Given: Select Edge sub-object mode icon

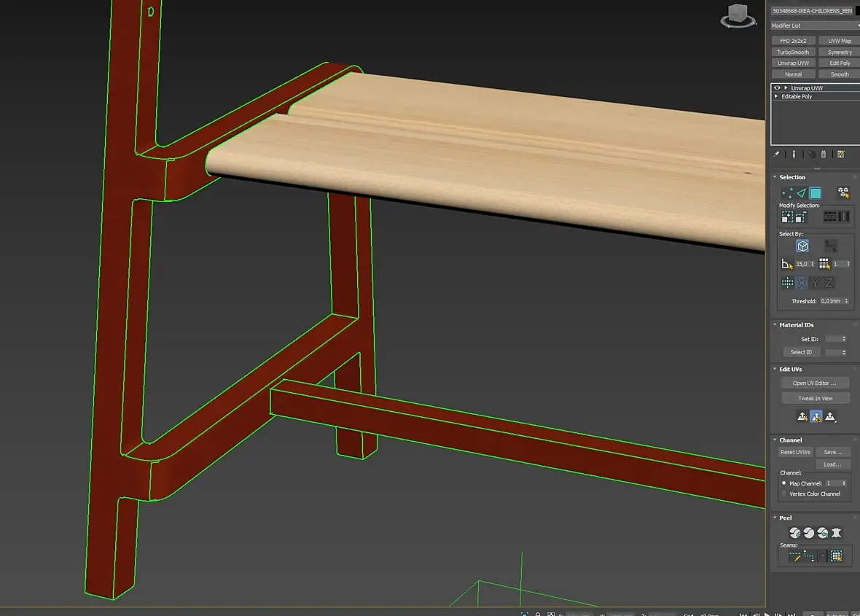Looking at the screenshot, I should coord(801,193).
